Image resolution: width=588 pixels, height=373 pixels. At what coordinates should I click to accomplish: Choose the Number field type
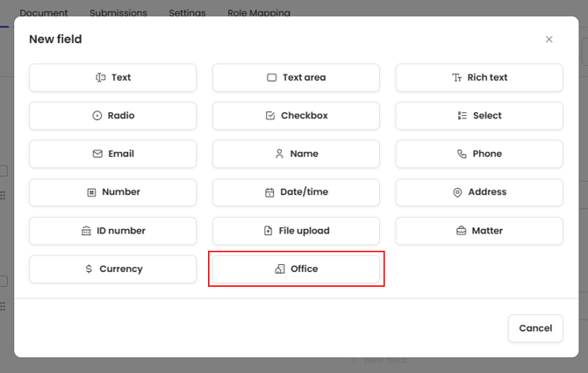pos(112,192)
